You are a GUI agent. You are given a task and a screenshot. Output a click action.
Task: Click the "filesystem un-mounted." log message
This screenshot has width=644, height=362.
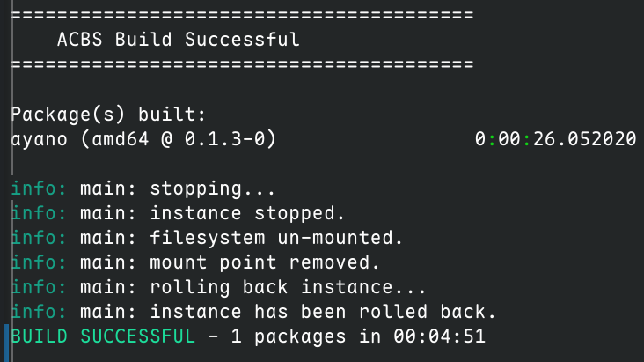pyautogui.click(x=276, y=237)
